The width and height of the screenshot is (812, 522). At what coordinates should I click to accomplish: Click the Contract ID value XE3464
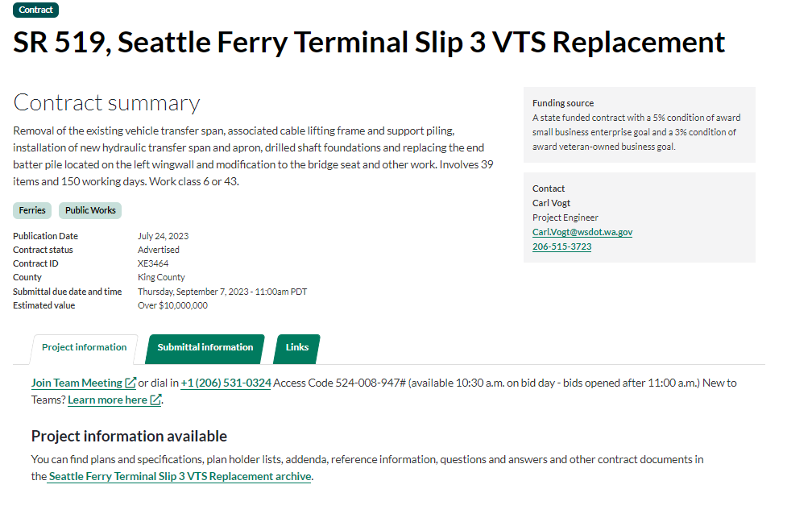tap(153, 263)
